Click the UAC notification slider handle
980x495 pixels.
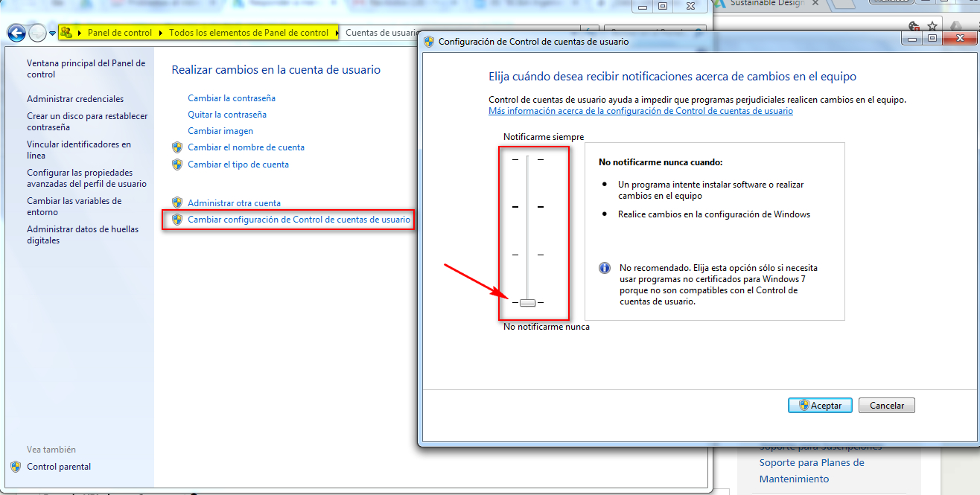527,302
